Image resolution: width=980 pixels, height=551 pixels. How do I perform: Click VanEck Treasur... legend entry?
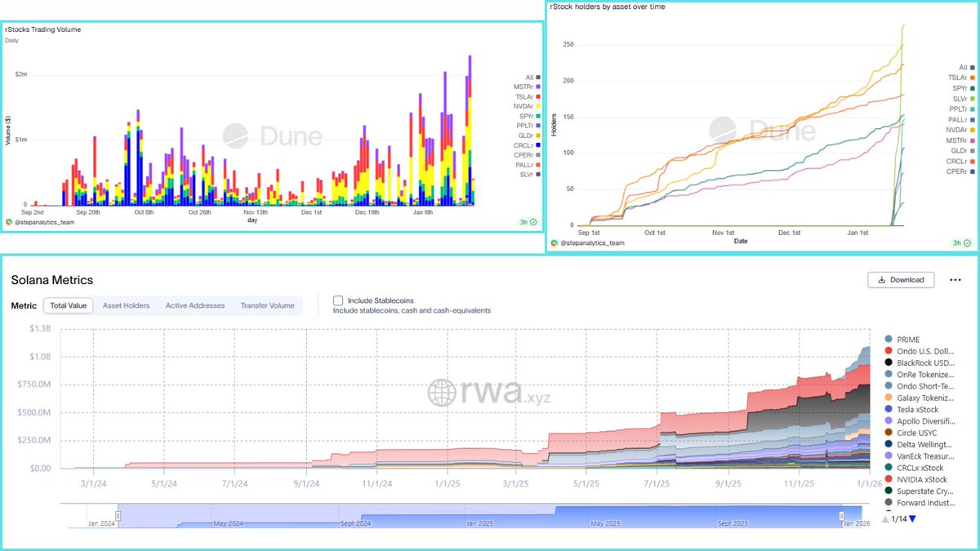[918, 456]
